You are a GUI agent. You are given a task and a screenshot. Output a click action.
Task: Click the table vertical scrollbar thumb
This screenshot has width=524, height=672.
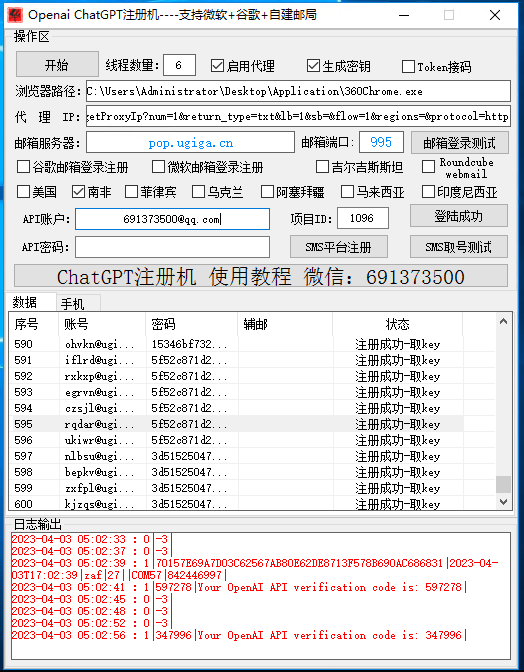pyautogui.click(x=503, y=485)
